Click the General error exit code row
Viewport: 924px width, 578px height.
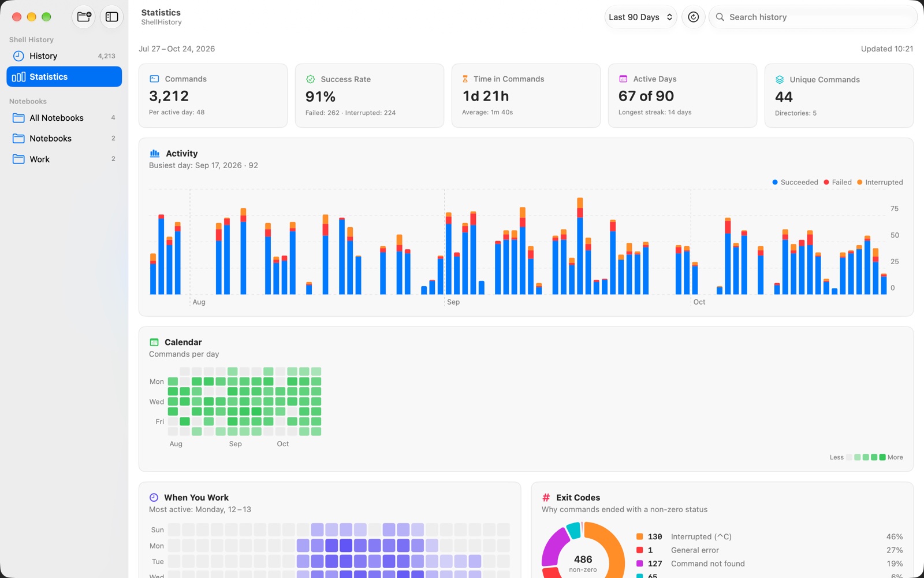point(769,550)
